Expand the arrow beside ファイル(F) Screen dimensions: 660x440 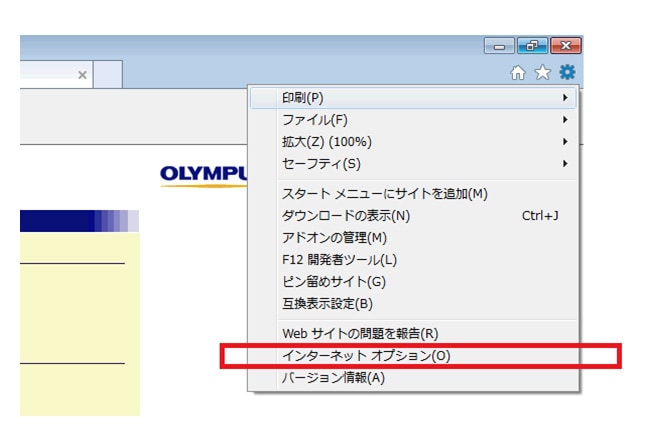point(565,120)
